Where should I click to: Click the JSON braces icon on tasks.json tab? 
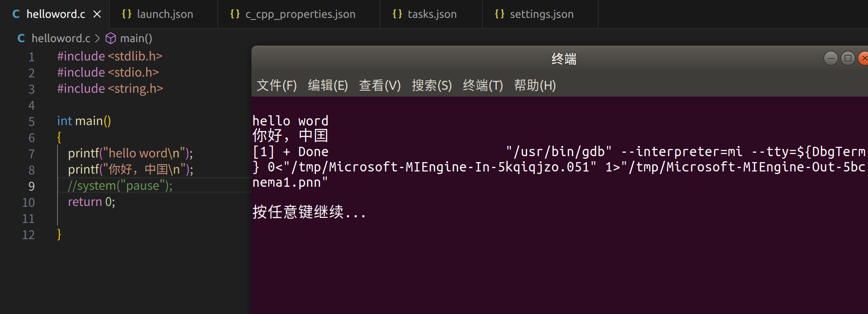point(397,14)
